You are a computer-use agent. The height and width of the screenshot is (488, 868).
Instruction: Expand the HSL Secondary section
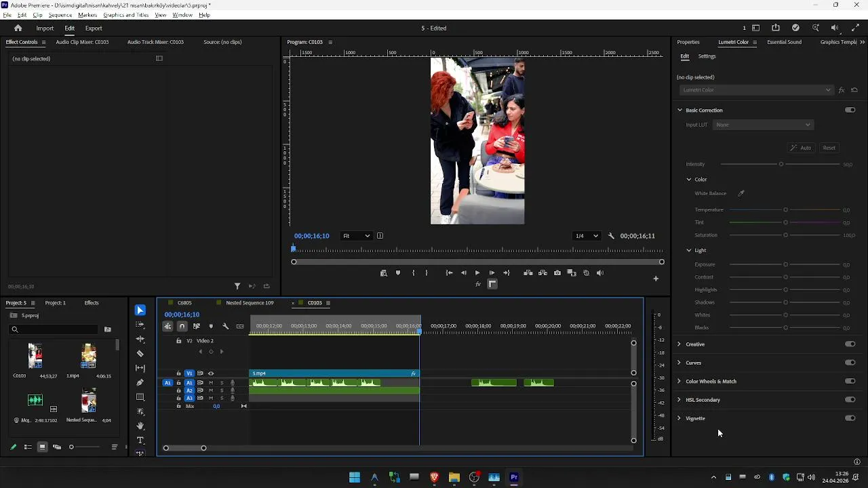click(x=679, y=400)
